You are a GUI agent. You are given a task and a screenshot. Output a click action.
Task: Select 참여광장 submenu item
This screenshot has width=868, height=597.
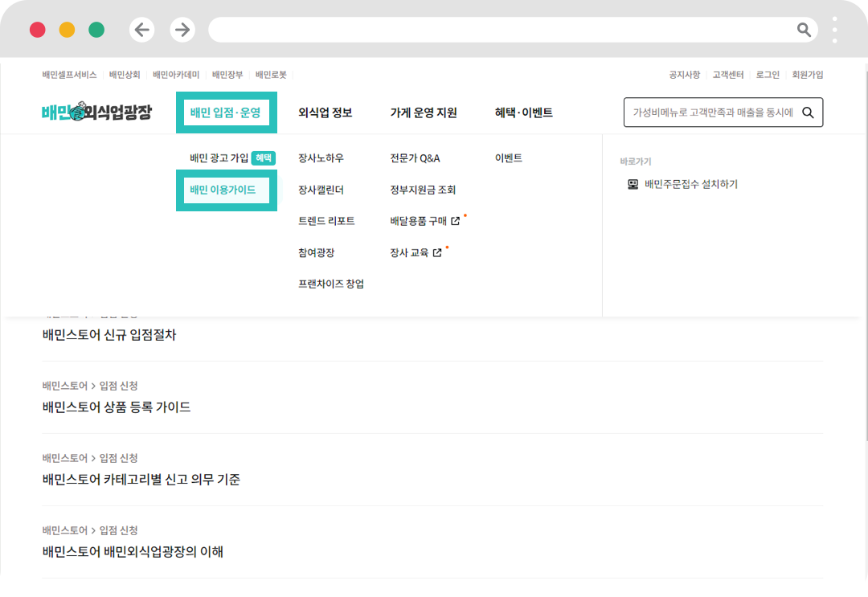(317, 253)
